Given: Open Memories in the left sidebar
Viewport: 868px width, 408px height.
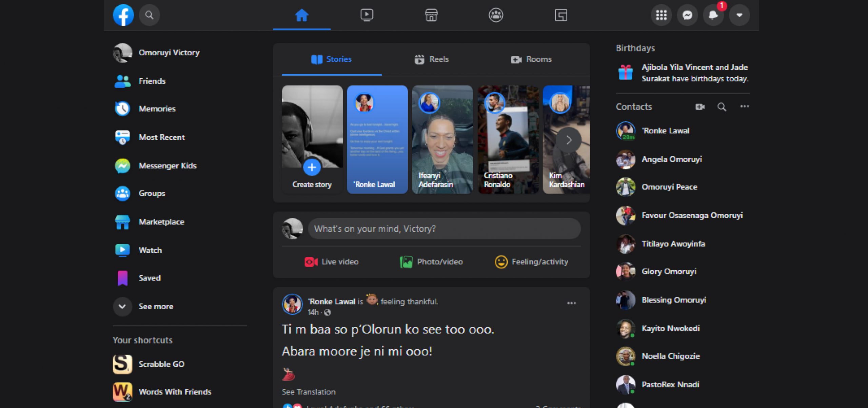Looking at the screenshot, I should point(180,109).
